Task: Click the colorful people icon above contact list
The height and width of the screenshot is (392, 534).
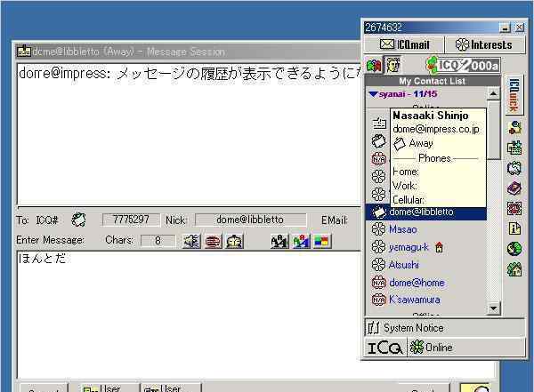Action: click(x=374, y=65)
